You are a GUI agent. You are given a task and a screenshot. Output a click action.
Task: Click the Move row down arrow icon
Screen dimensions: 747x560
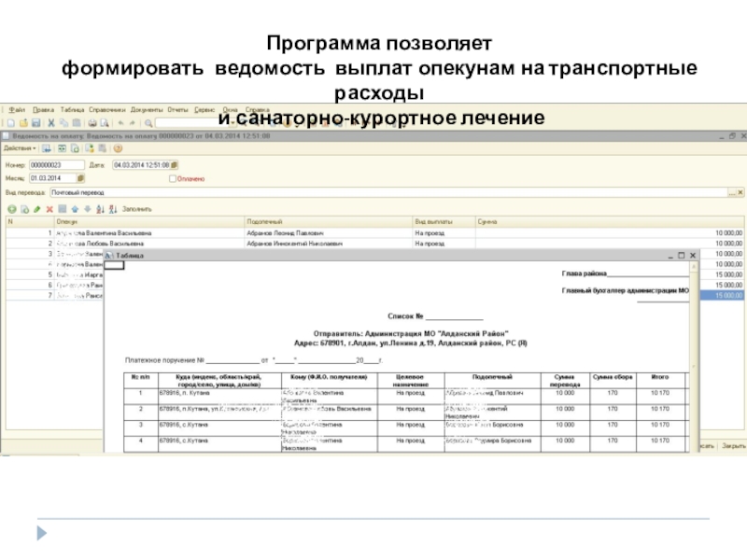pos(88,209)
